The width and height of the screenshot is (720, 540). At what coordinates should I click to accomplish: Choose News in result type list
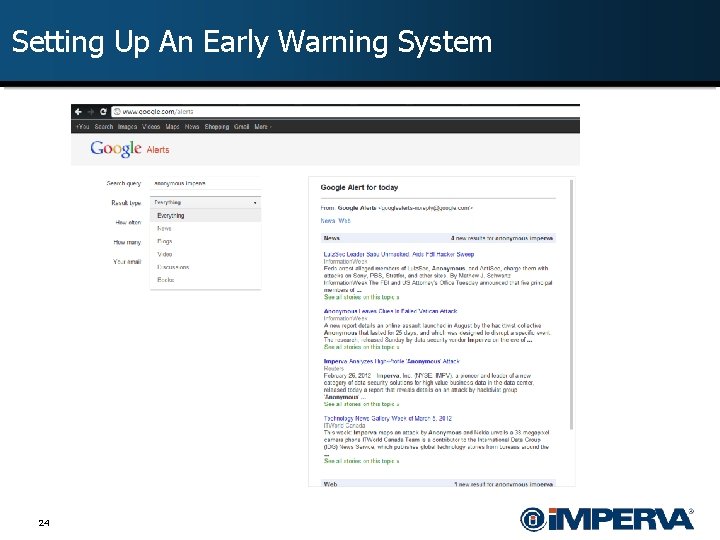(x=206, y=228)
